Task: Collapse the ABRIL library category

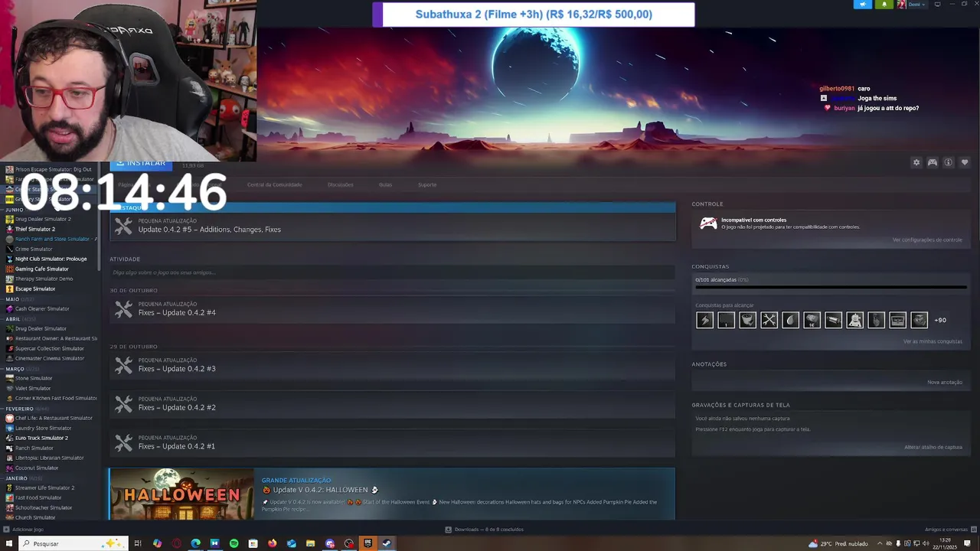Action: pos(13,319)
